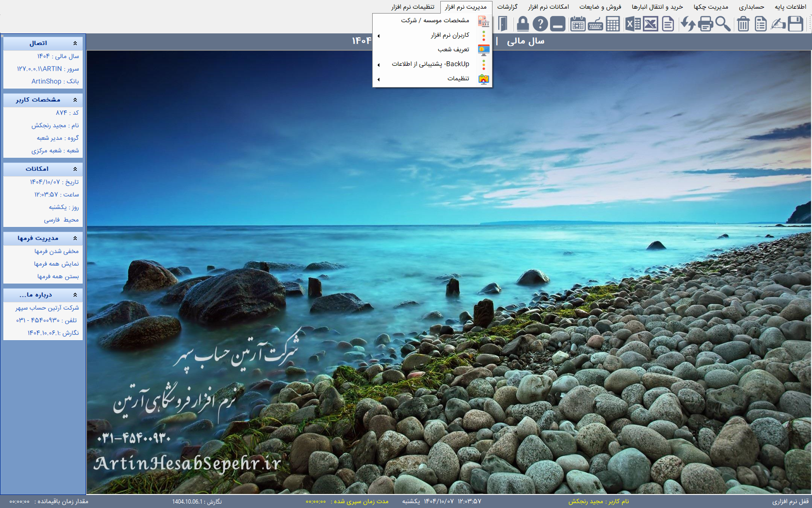Click the exit door icon

(x=503, y=24)
